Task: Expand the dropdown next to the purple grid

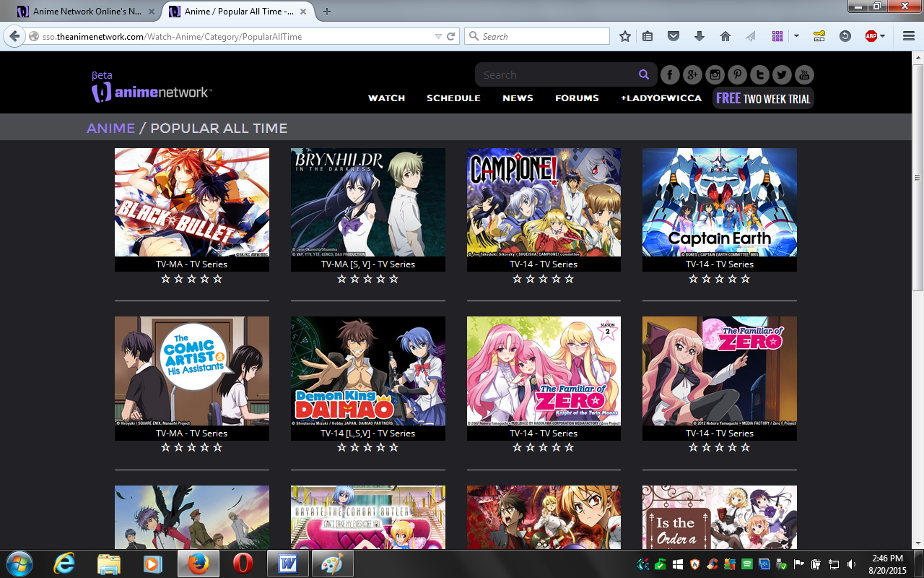Action: point(796,36)
